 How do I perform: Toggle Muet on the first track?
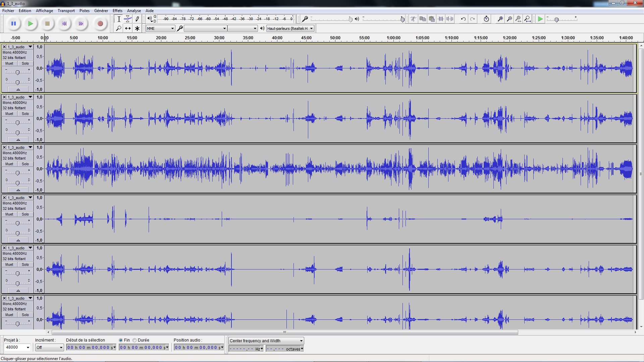(9, 63)
